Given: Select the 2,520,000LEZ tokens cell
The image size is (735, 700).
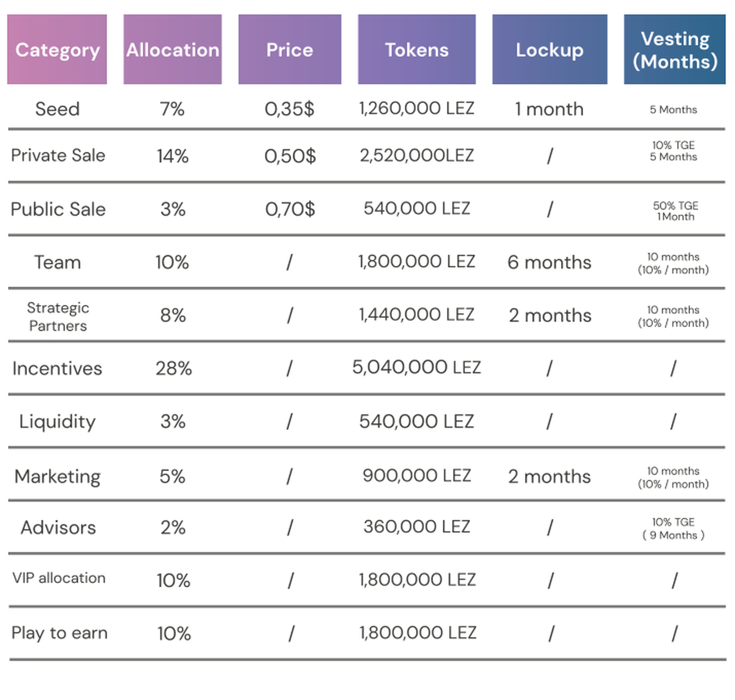Looking at the screenshot, I should coord(417,156).
